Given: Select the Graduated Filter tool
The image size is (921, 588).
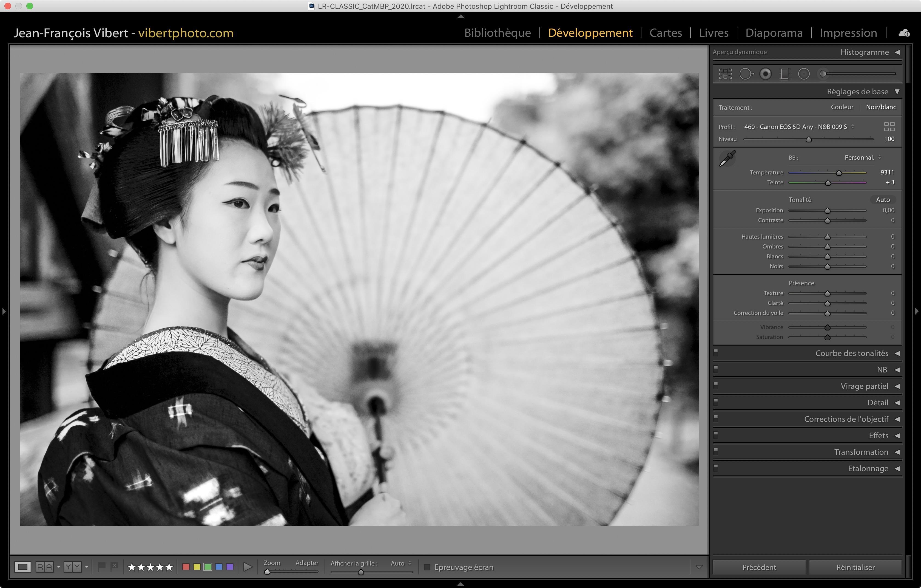Looking at the screenshot, I should click(784, 74).
